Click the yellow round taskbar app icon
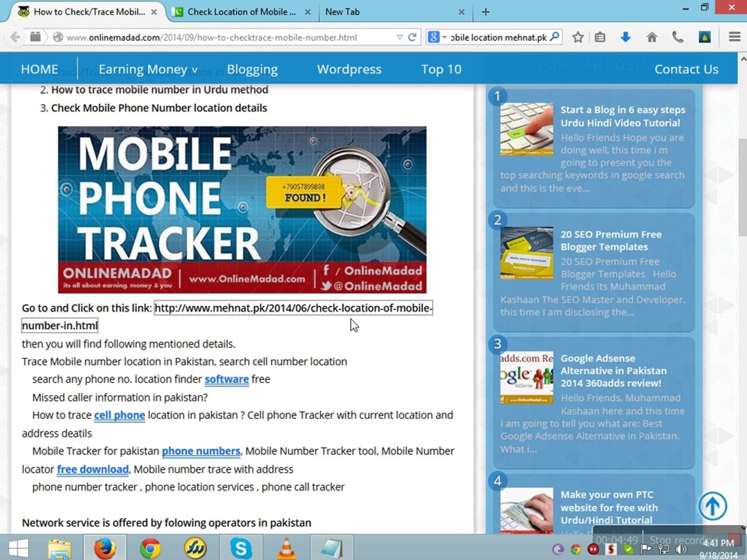The image size is (747, 560). point(195,548)
